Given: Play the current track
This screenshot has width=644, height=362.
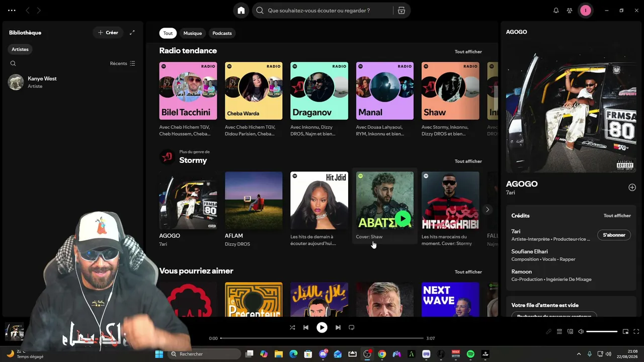Looking at the screenshot, I should [x=322, y=327].
